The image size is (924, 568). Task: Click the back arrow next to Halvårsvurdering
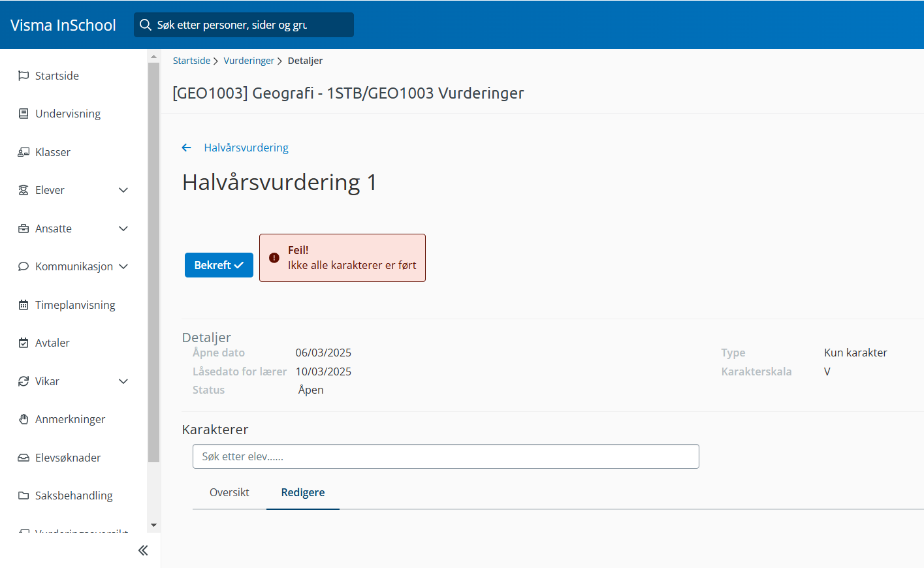(x=187, y=148)
